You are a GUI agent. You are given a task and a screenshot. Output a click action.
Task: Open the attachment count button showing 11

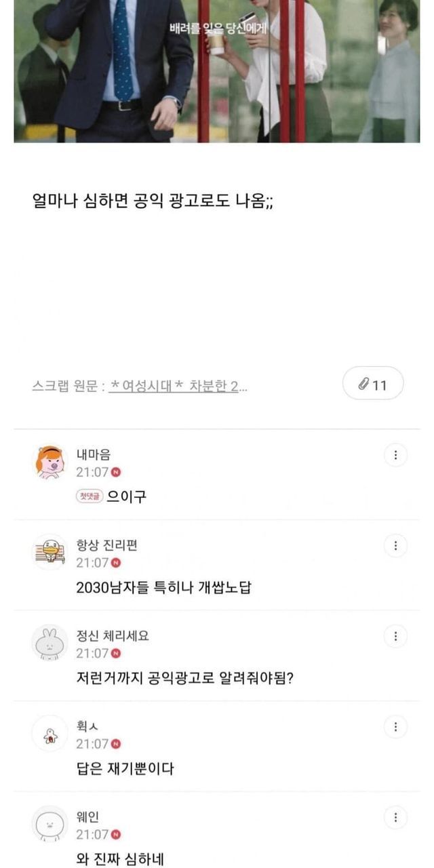[x=373, y=384]
